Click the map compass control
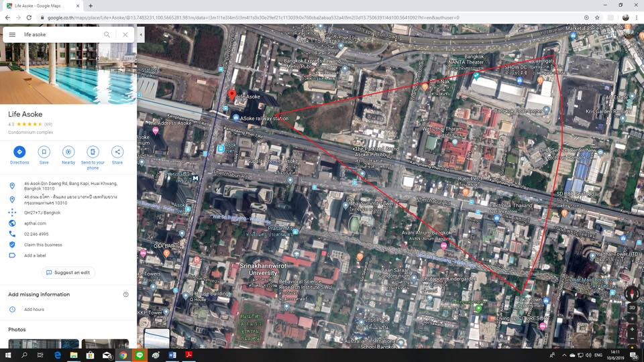 coord(632,293)
